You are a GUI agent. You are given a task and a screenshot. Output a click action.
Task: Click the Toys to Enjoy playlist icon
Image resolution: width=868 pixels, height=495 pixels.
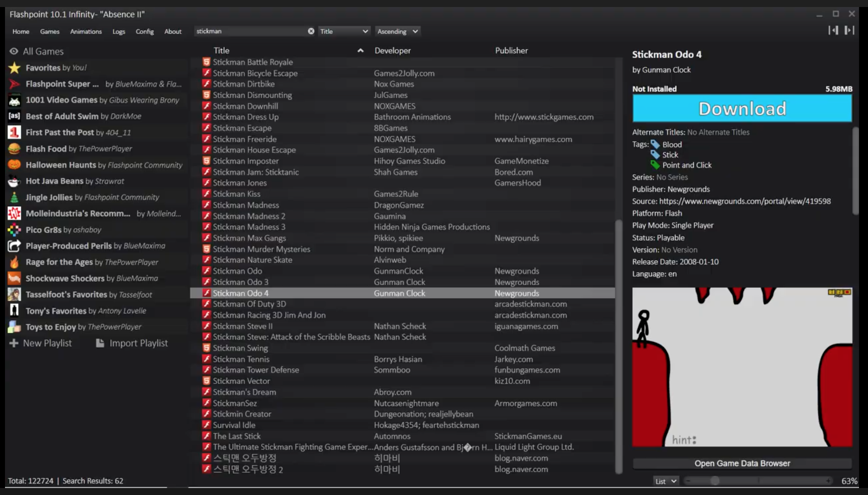pyautogui.click(x=15, y=327)
